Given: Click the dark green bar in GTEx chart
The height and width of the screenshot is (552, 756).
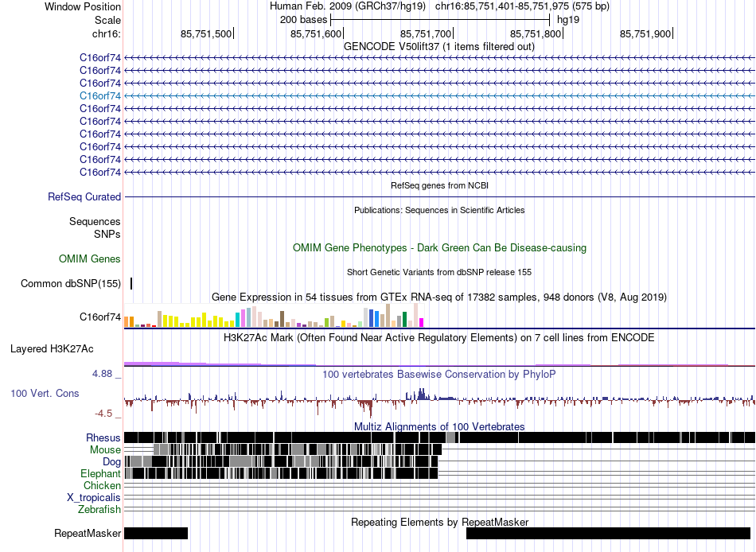Looking at the screenshot, I should (404, 320).
